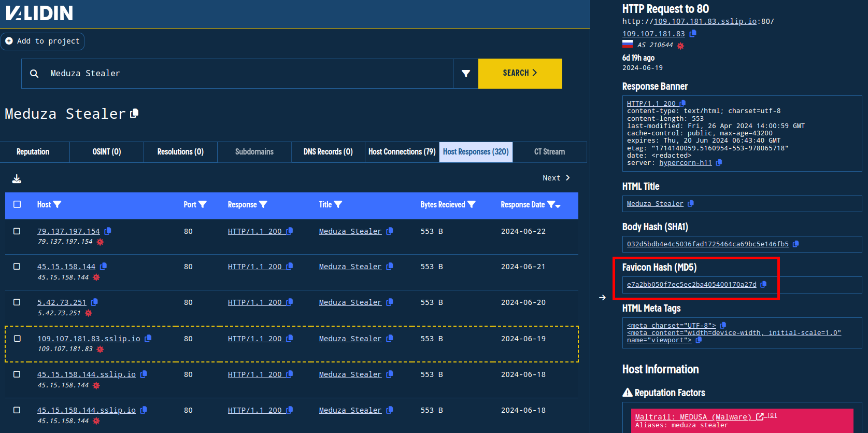The image size is (868, 433).
Task: Copy the Favicon Hash MD5 value
Action: click(x=763, y=285)
